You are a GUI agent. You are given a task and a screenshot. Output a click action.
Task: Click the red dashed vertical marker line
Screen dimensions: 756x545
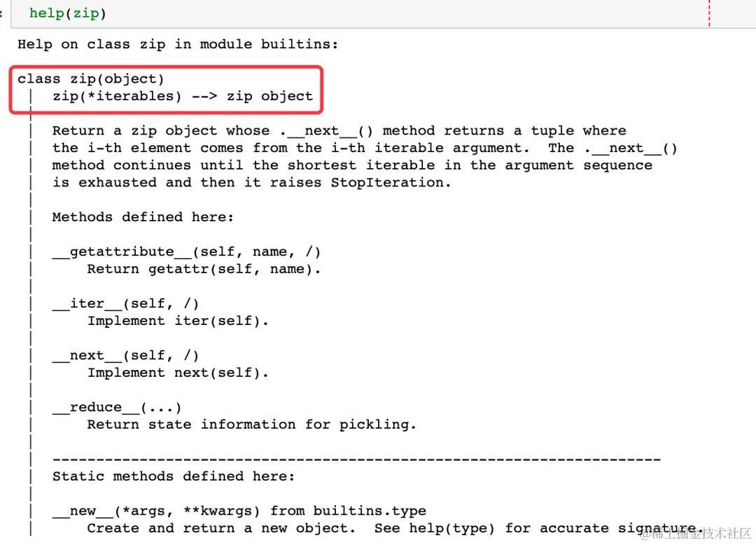click(709, 13)
